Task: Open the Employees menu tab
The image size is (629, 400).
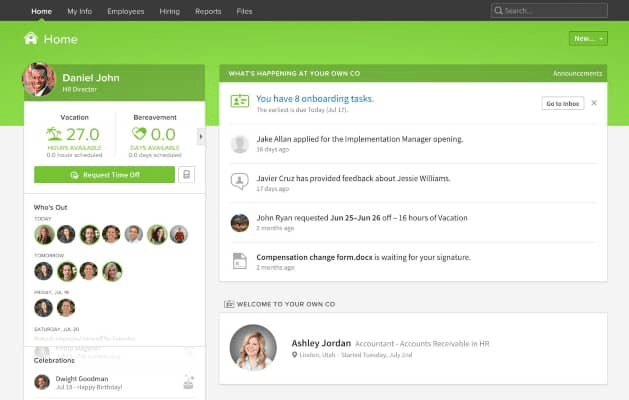Action: coord(126,11)
